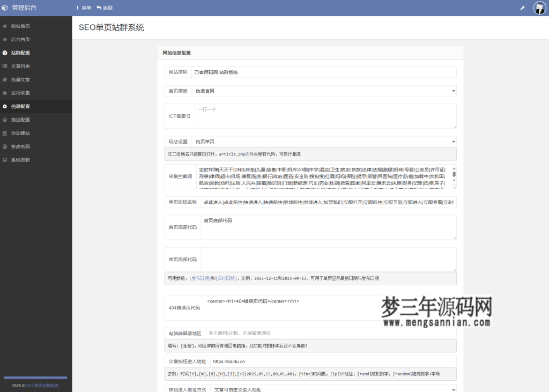Select 返回 in the top navigation
549x392 pixels.
pyautogui.click(x=107, y=8)
